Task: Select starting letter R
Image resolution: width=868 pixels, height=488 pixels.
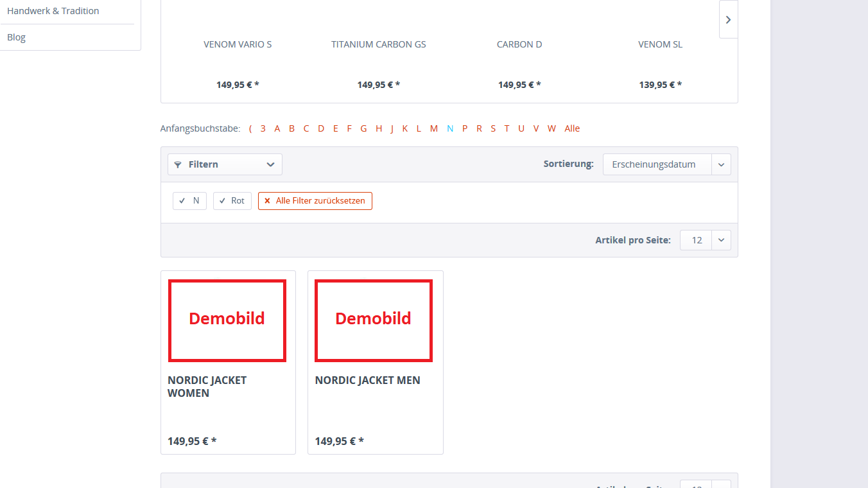Action: coord(479,128)
